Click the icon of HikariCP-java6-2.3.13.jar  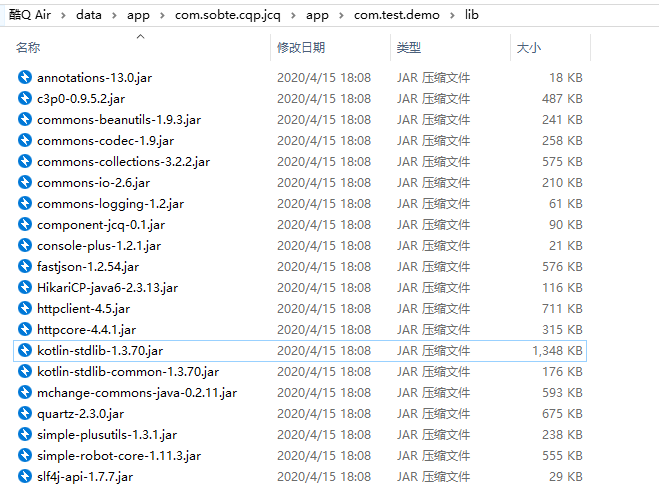pyautogui.click(x=25, y=288)
